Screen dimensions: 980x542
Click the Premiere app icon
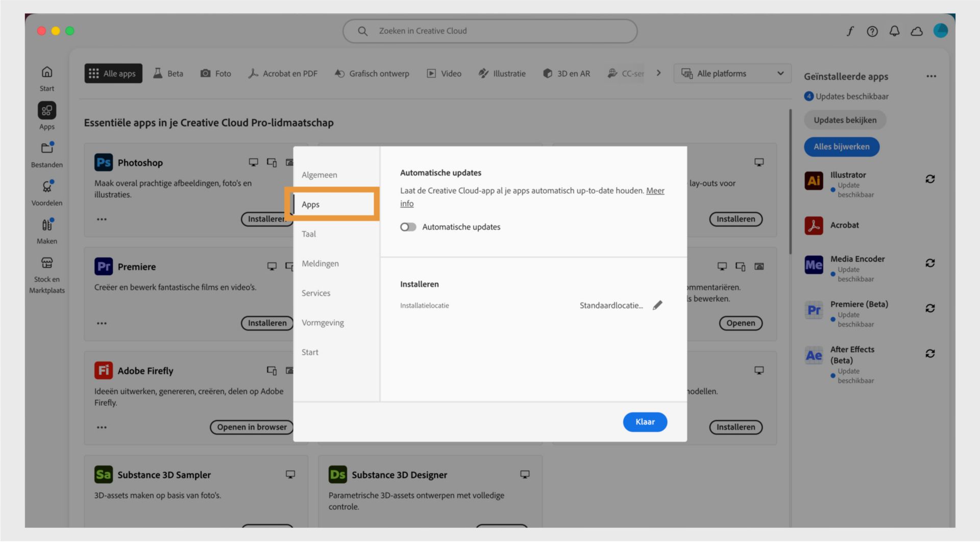click(x=104, y=266)
